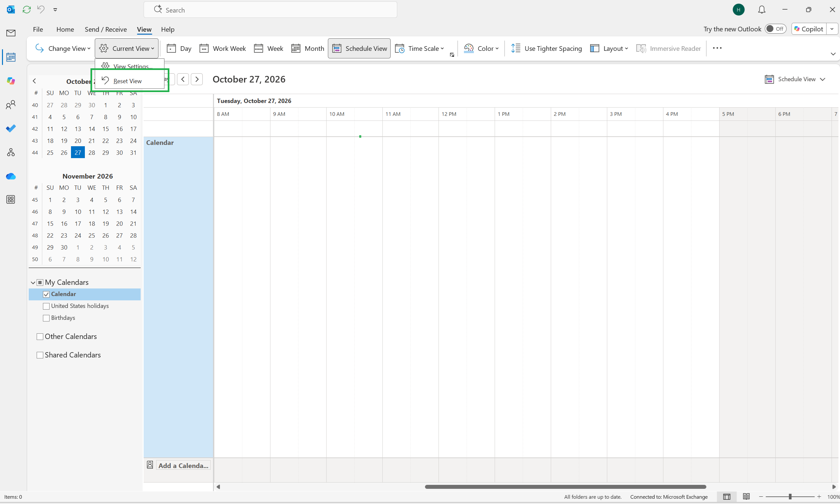Screen dimensions: 840x504
Task: Open the Color dropdown
Action: (482, 49)
